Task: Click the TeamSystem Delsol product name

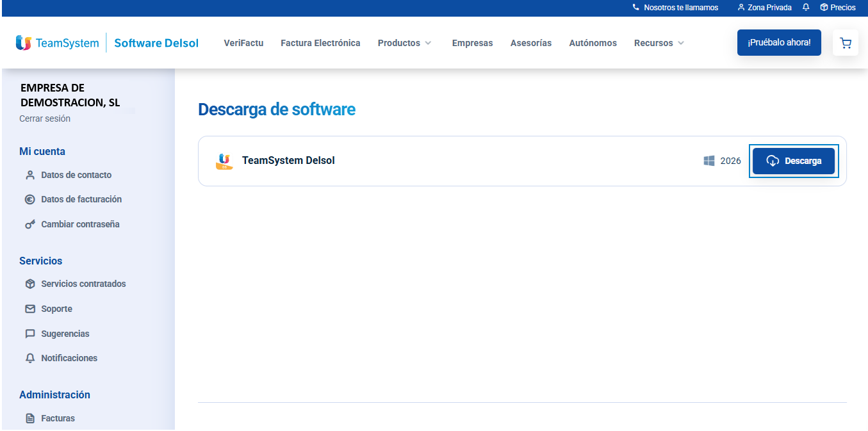Action: coord(288,160)
